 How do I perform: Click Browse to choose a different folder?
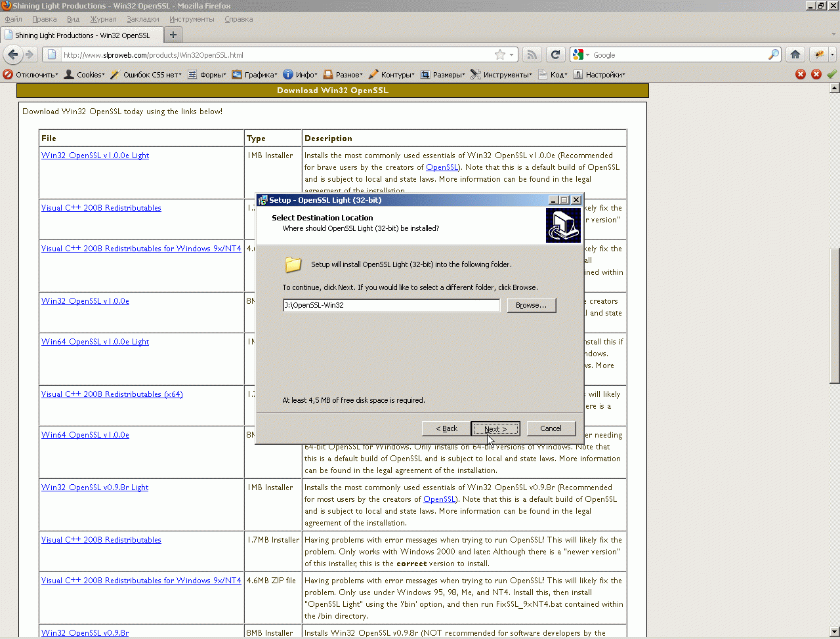(532, 305)
